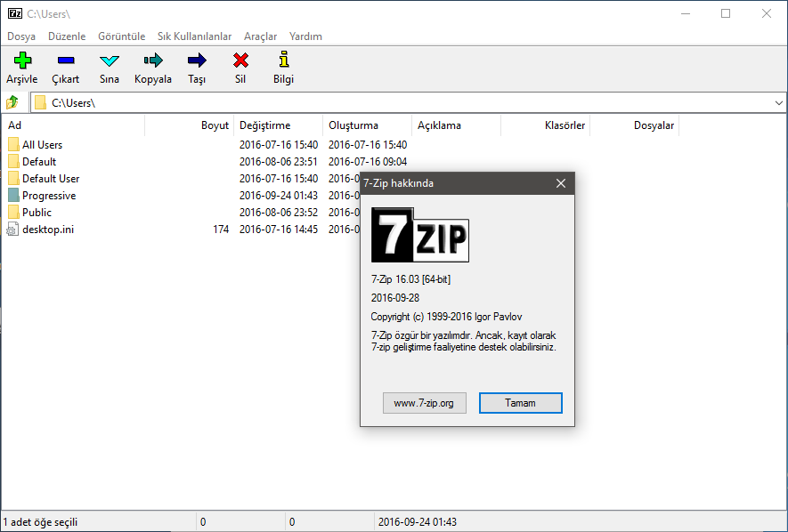This screenshot has height=532, width=788.
Task: Click the '7-Zip 16.03 [64-bit]' version text
Action: tap(410, 279)
